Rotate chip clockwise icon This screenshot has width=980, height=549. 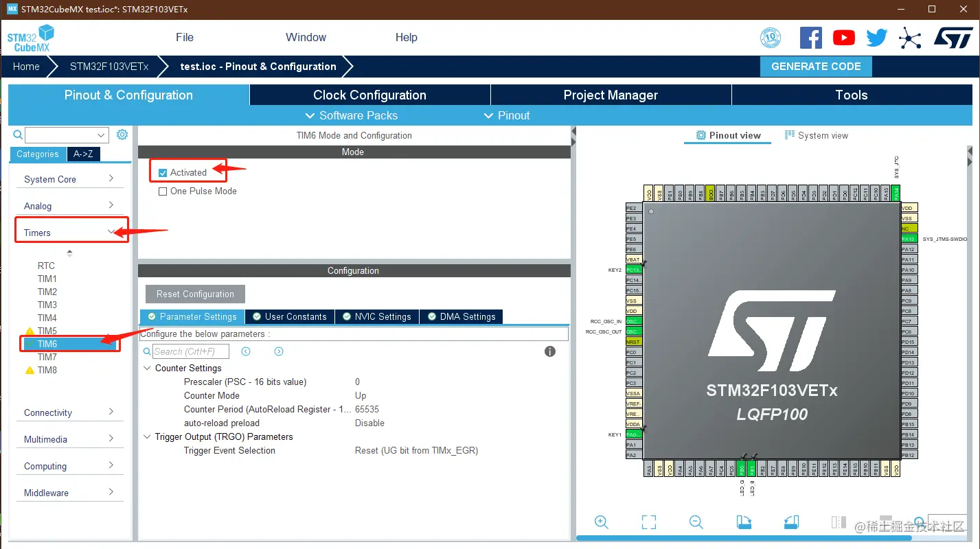click(x=744, y=522)
